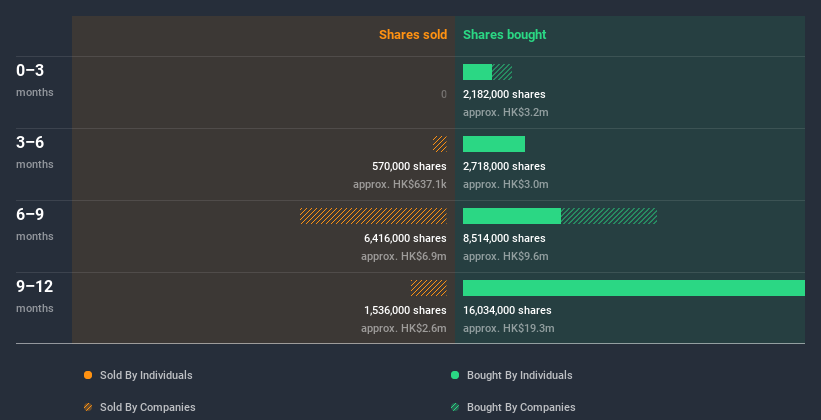Click the solid green bar in 3–6 months
Image resolution: width=821 pixels, height=420 pixels.
coord(494,144)
